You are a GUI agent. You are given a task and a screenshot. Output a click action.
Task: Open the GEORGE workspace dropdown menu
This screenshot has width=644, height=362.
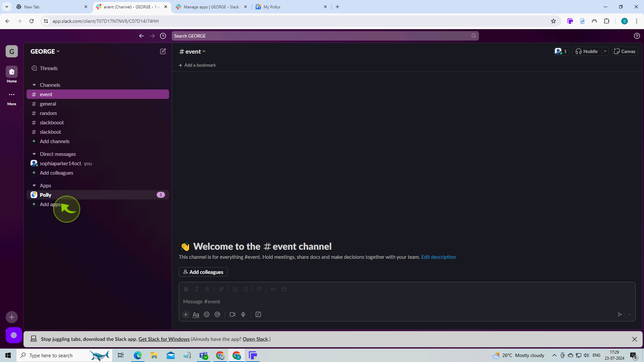(45, 51)
